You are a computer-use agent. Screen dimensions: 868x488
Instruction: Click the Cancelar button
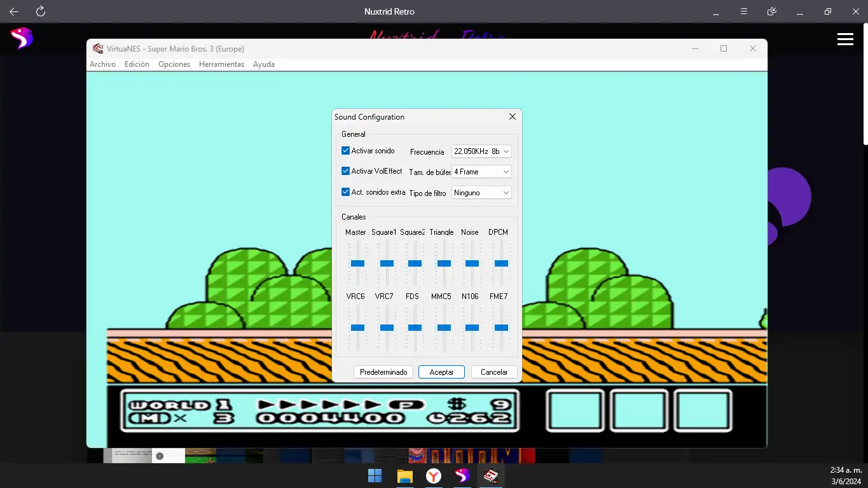(x=494, y=372)
